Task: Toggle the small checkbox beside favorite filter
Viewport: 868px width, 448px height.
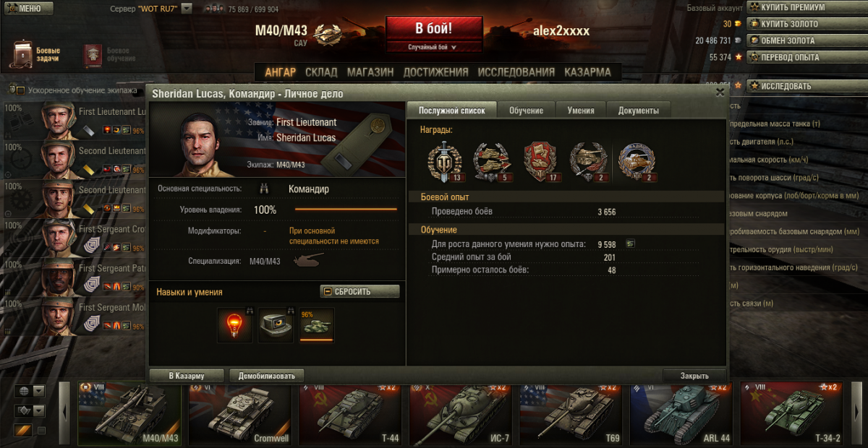Action: (41, 431)
